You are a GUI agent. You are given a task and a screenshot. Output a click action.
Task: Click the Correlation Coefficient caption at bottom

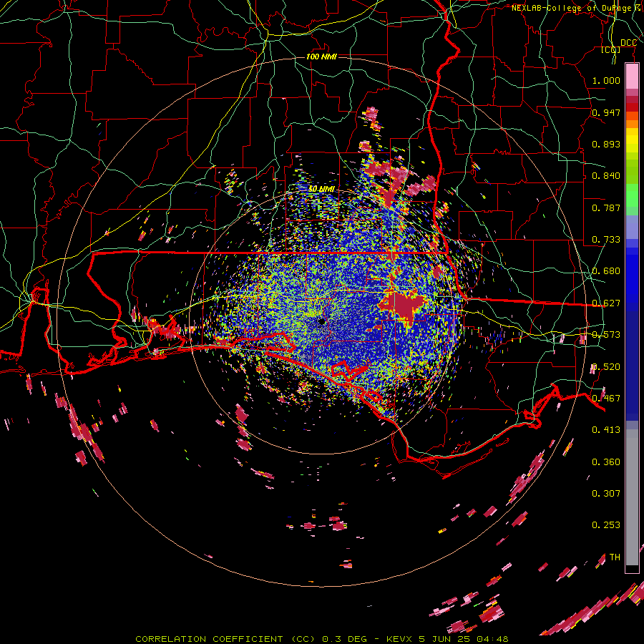click(x=322, y=639)
